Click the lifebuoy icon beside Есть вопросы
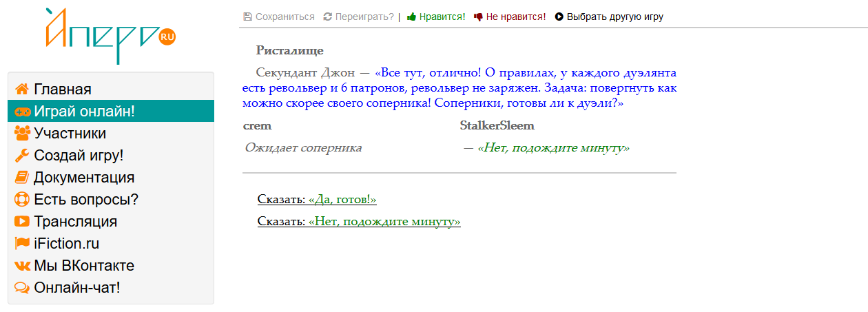Screen dimensions: 868x312 click(x=22, y=200)
